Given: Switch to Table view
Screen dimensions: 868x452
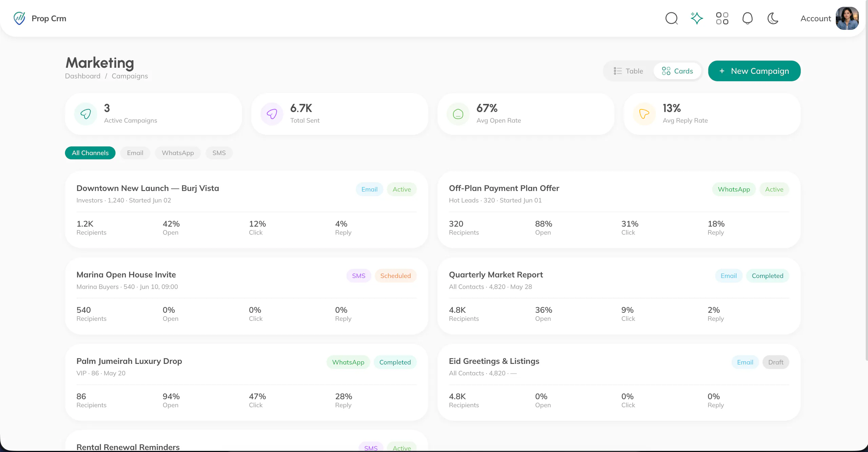Looking at the screenshot, I should click(x=628, y=71).
